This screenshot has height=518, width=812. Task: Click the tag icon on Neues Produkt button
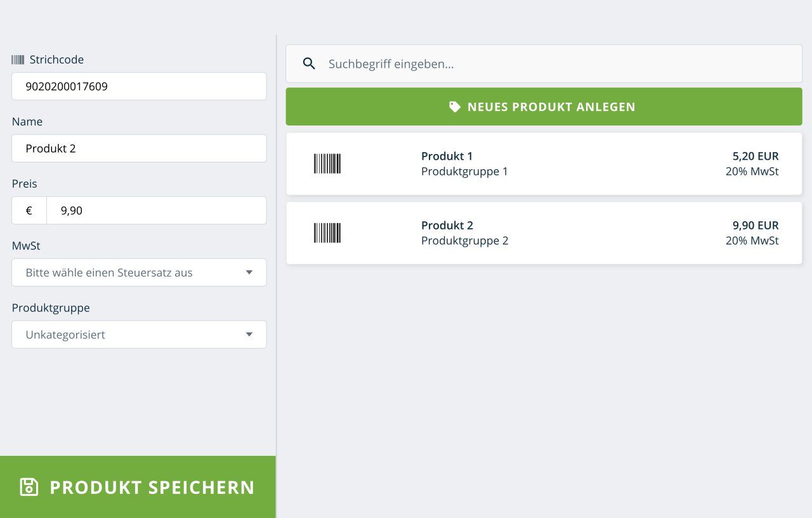pyautogui.click(x=454, y=107)
